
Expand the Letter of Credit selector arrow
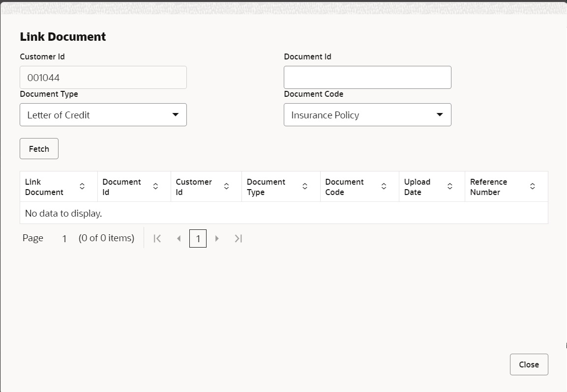(176, 114)
